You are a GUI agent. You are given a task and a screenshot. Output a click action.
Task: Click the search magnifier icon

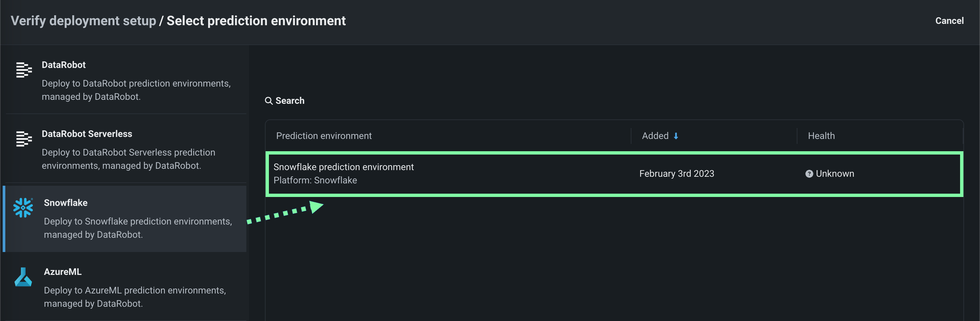click(269, 101)
